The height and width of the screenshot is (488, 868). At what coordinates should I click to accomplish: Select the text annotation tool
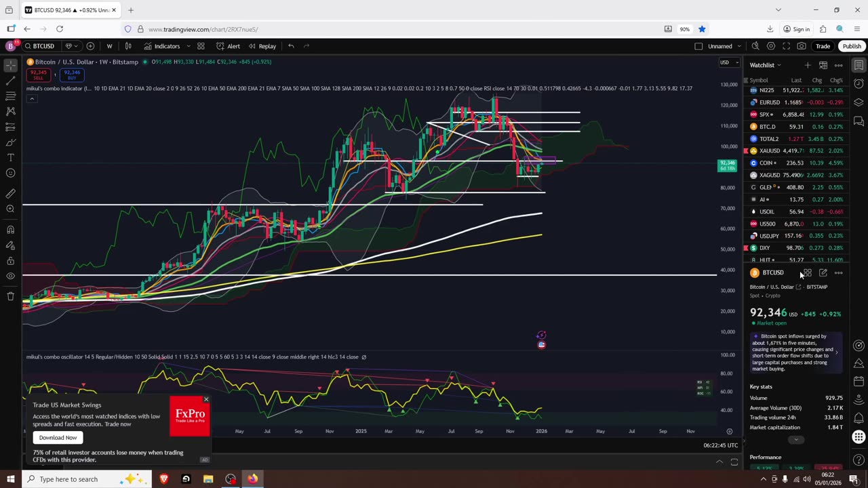(x=10, y=158)
